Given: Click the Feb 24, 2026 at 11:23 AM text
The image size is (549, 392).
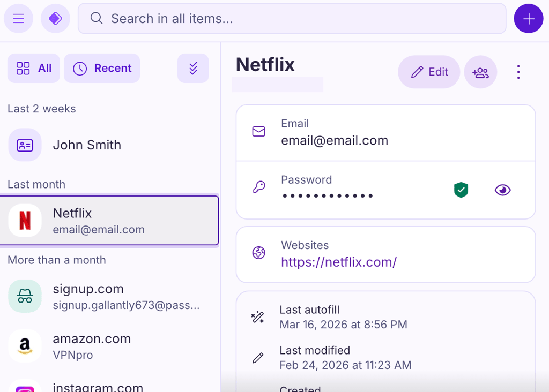Looking at the screenshot, I should pyautogui.click(x=345, y=365).
